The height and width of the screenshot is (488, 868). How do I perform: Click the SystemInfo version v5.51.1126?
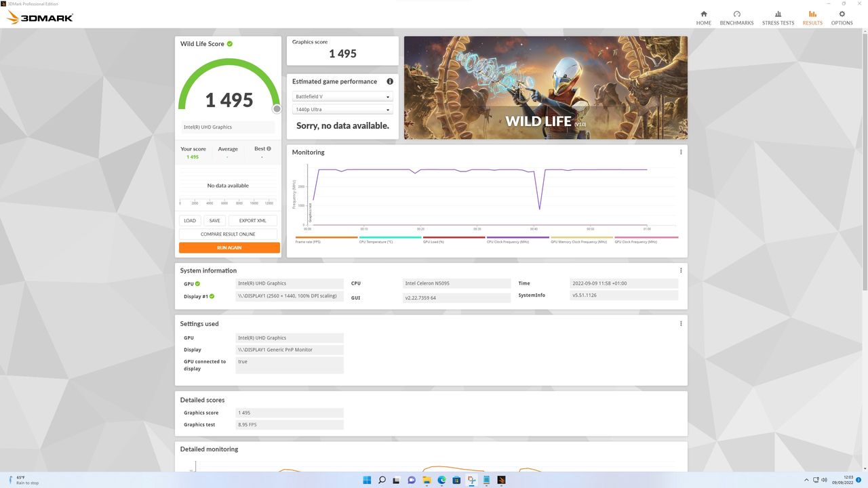point(624,296)
